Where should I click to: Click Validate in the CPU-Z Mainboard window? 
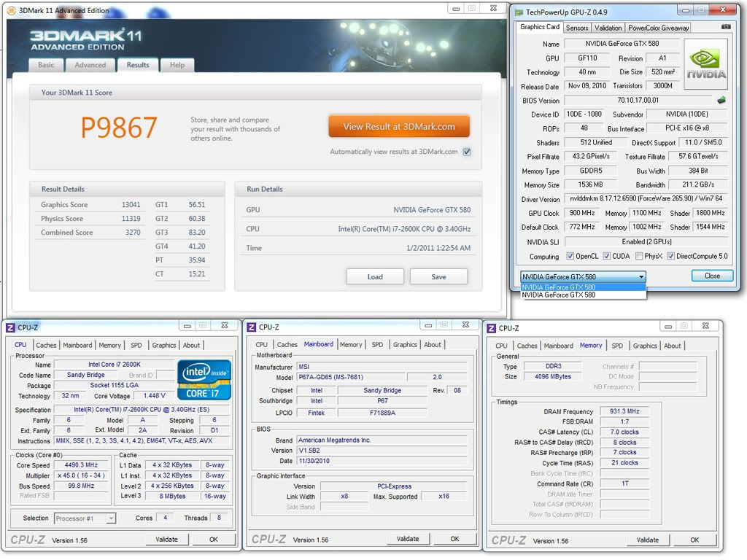(408, 539)
